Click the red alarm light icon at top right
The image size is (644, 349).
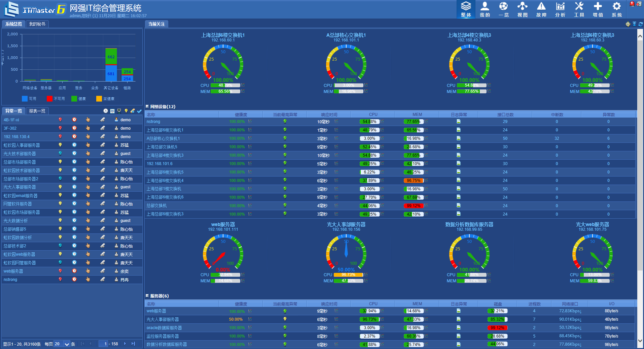click(x=632, y=4)
